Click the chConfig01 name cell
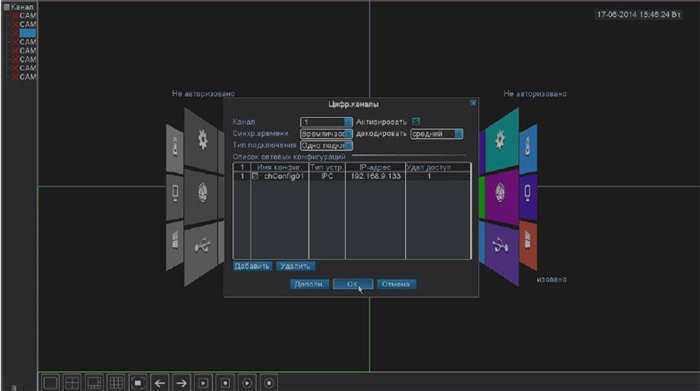 click(284, 176)
